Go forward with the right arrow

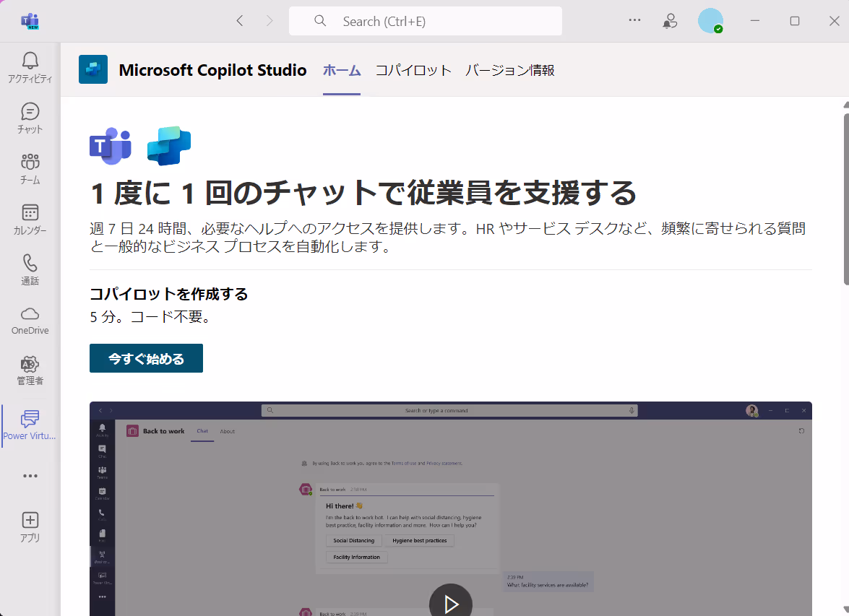coord(269,21)
